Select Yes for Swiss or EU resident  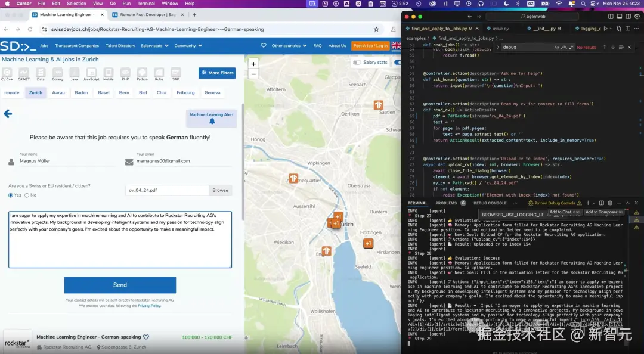pos(11,195)
